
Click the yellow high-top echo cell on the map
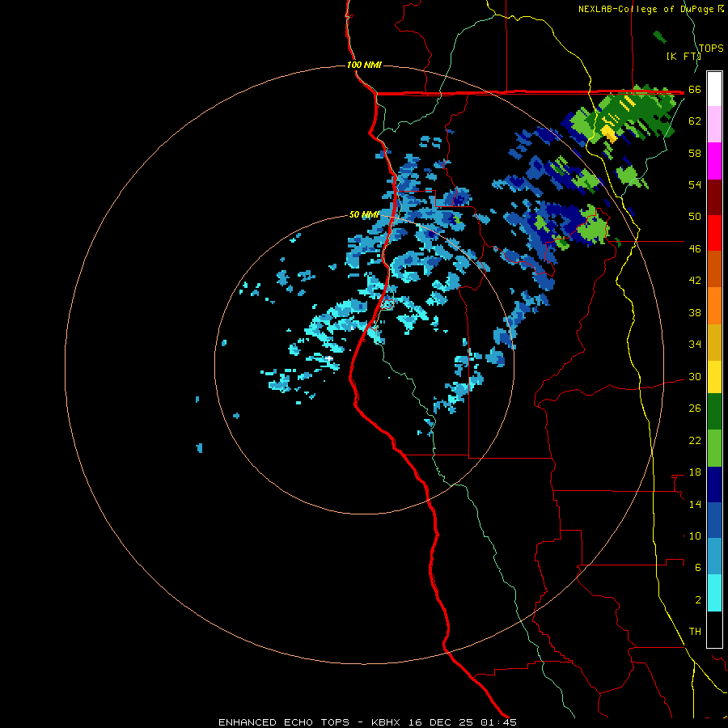click(x=610, y=133)
